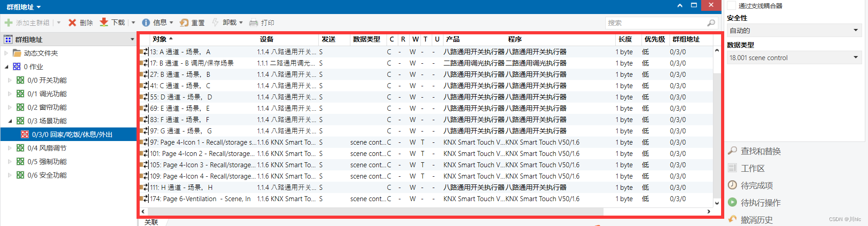Click the download arrow icon
The width and height of the screenshot is (868, 226).
click(x=104, y=23)
